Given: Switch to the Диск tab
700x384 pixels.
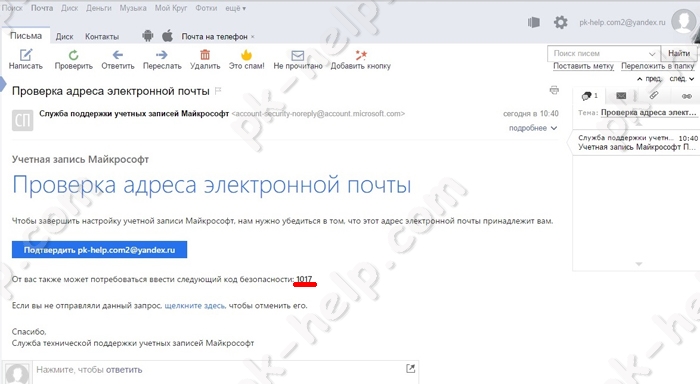Looking at the screenshot, I should pyautogui.click(x=64, y=37).
